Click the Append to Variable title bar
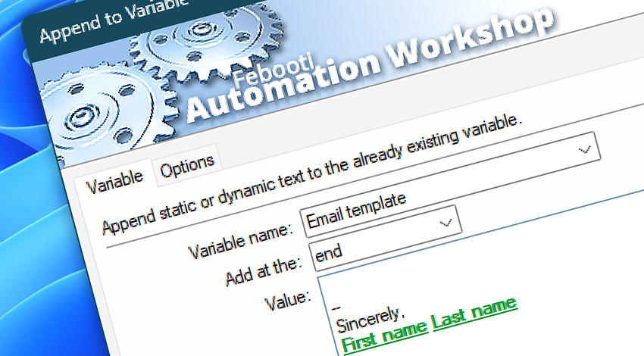Viewport: 644px width, 356px height. [115, 19]
